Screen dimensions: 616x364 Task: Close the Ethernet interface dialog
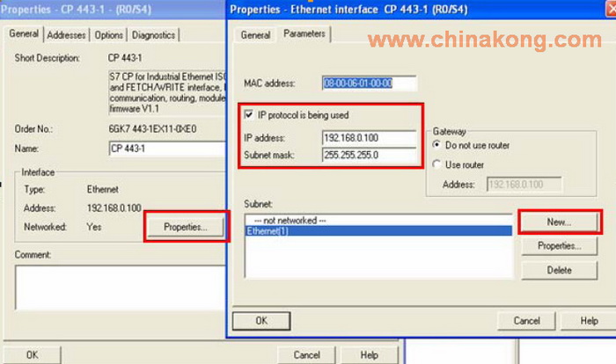[612, 9]
